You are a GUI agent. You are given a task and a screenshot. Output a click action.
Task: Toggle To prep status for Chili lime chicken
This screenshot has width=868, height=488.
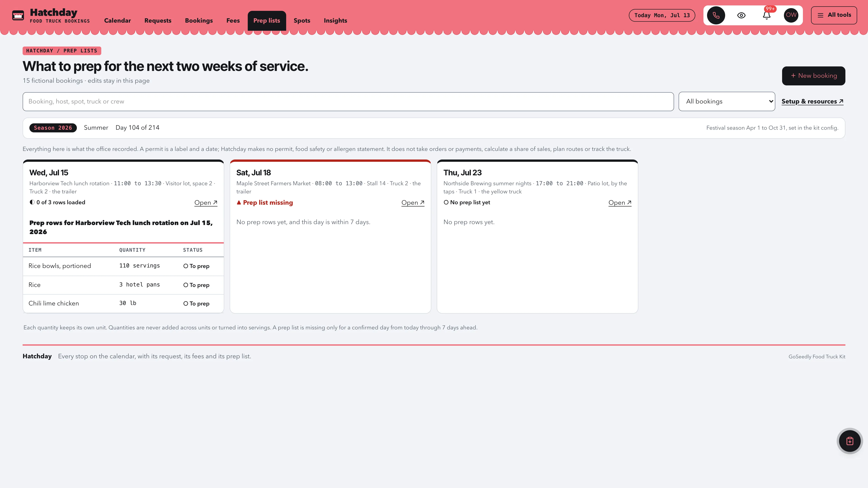196,303
